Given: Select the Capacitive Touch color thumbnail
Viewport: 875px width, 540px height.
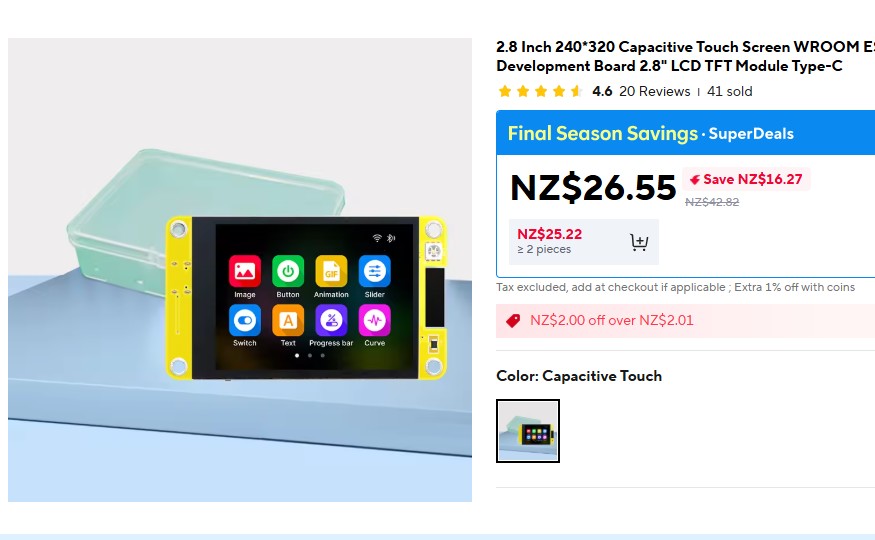Looking at the screenshot, I should 528,431.
